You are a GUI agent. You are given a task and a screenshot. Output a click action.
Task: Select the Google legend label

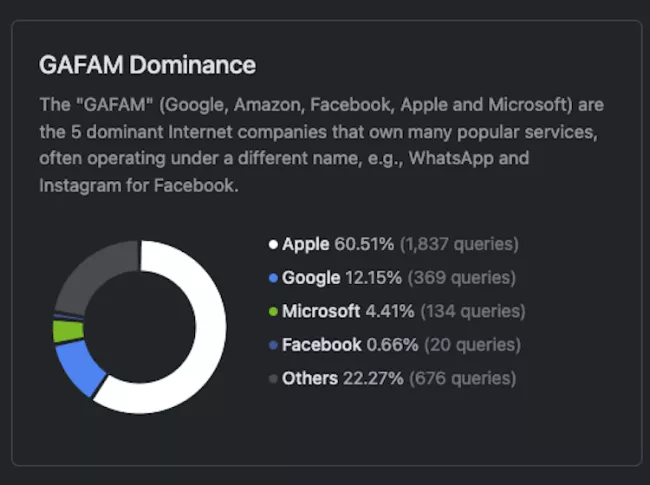click(311, 278)
